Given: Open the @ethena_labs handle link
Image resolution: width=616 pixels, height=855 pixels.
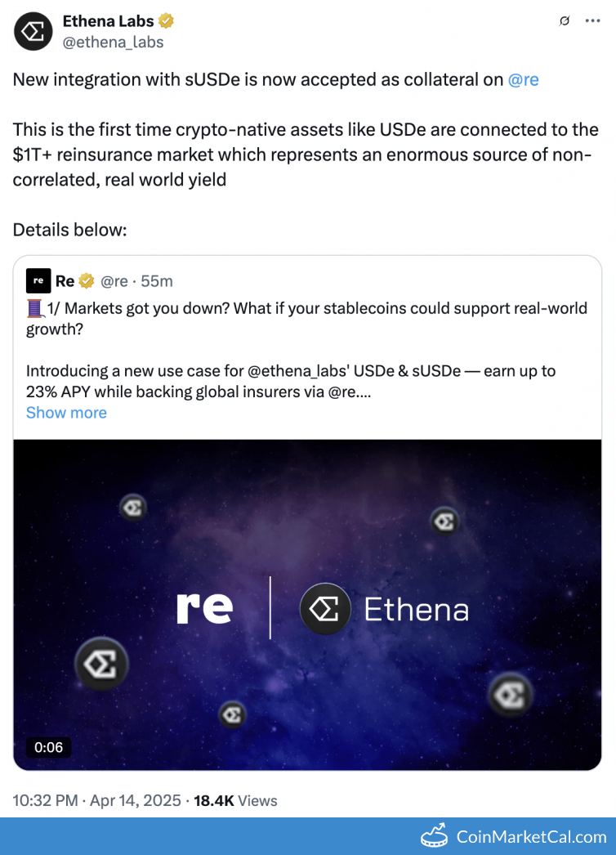Looking at the screenshot, I should coord(113,42).
